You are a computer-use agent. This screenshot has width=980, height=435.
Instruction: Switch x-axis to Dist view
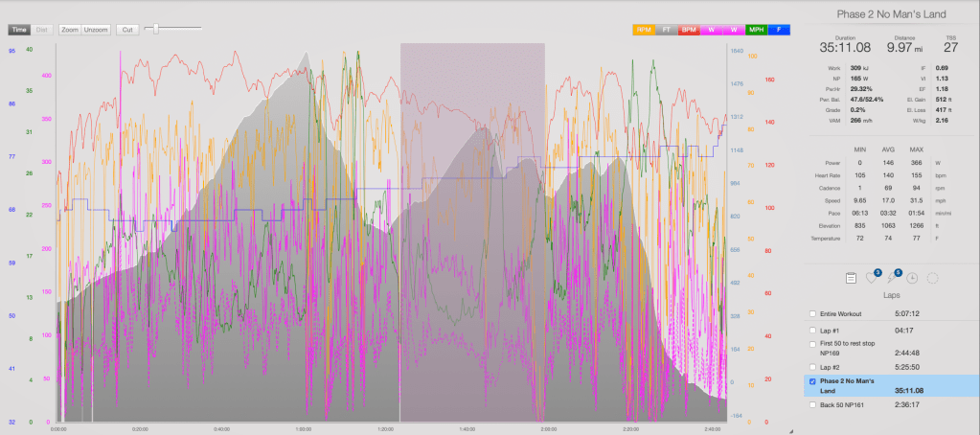click(42, 30)
